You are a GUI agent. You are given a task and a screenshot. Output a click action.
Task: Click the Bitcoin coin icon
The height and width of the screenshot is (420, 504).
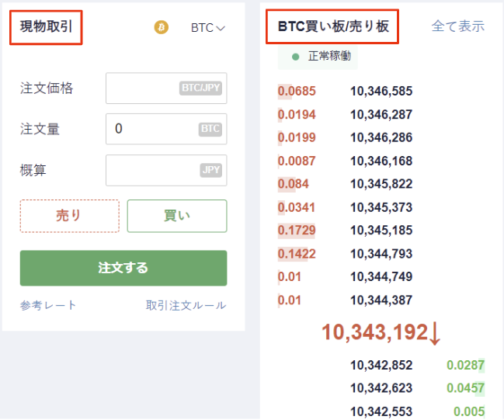(162, 28)
